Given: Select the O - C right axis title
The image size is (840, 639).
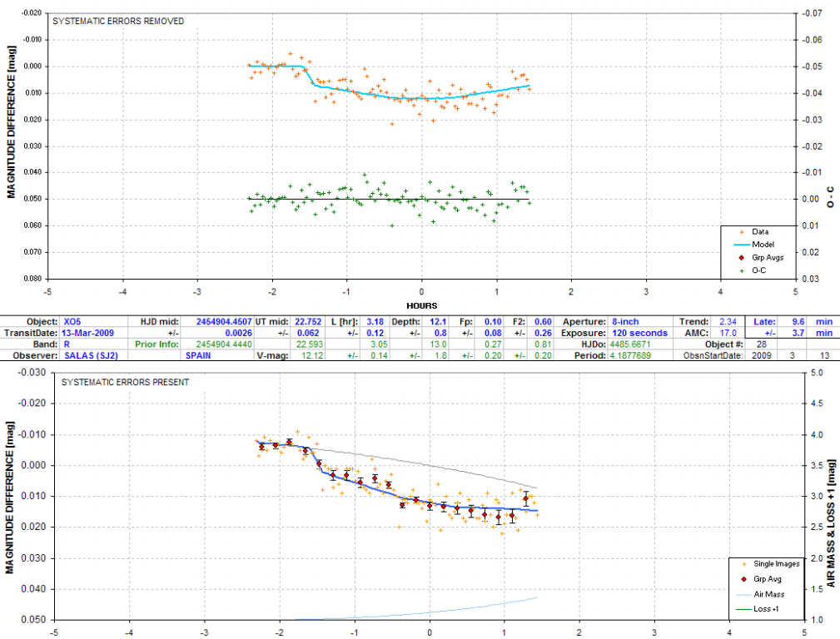Looking at the screenshot, I should [830, 197].
